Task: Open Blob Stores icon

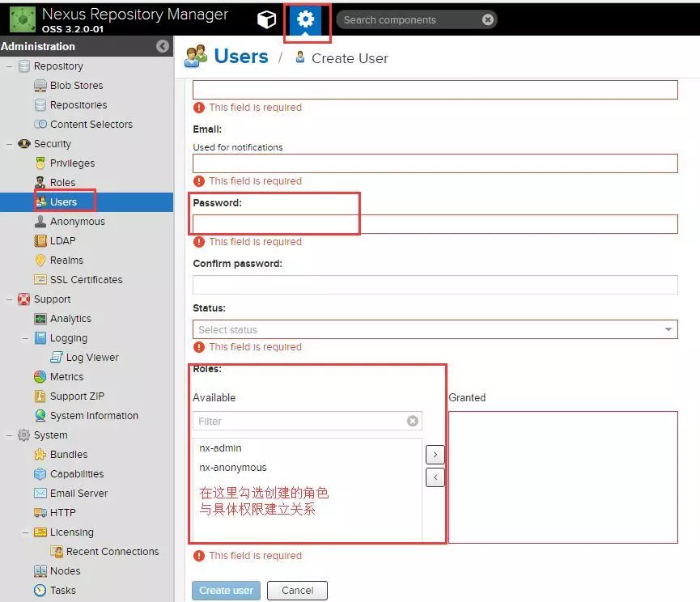Action: 40,85
